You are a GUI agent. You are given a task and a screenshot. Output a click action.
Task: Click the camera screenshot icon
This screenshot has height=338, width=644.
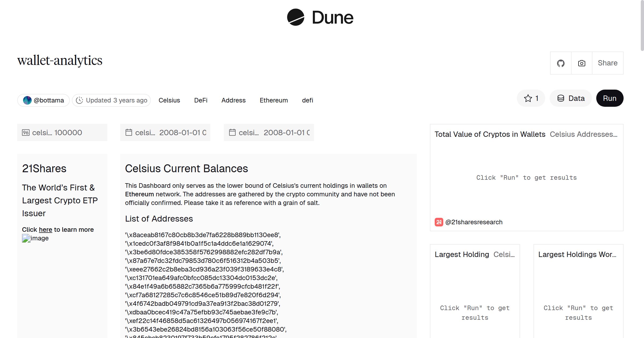coord(581,63)
